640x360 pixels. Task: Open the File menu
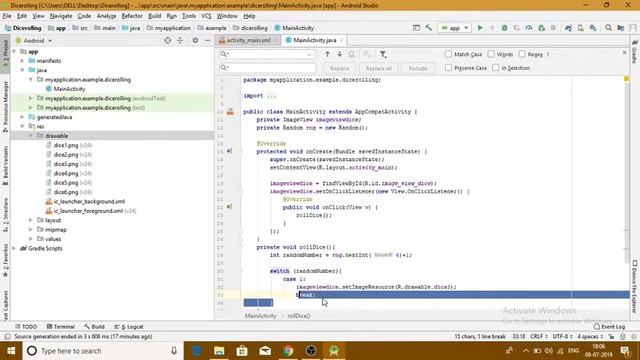(x=7, y=16)
